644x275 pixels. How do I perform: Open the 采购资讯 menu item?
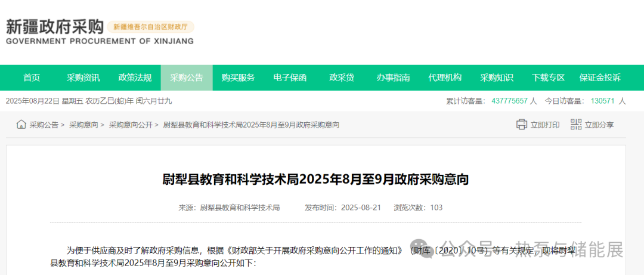click(83, 78)
